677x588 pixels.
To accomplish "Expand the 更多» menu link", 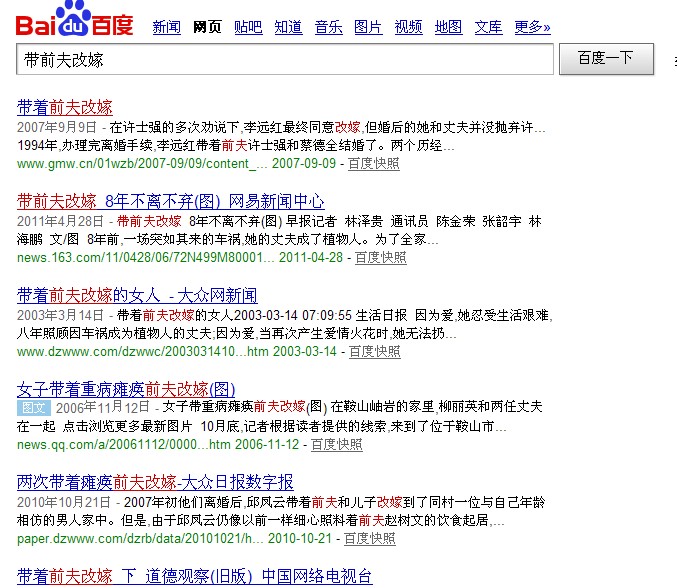I will click(532, 27).
